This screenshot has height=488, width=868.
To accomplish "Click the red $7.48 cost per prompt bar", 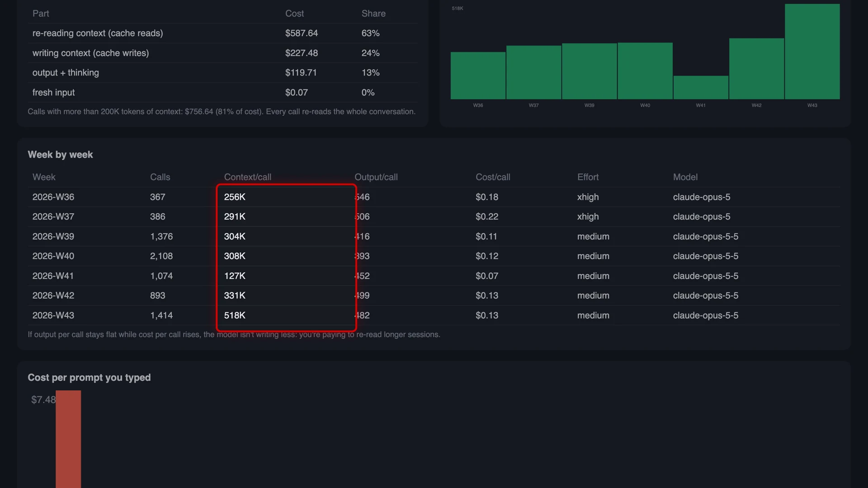I will pyautogui.click(x=68, y=439).
